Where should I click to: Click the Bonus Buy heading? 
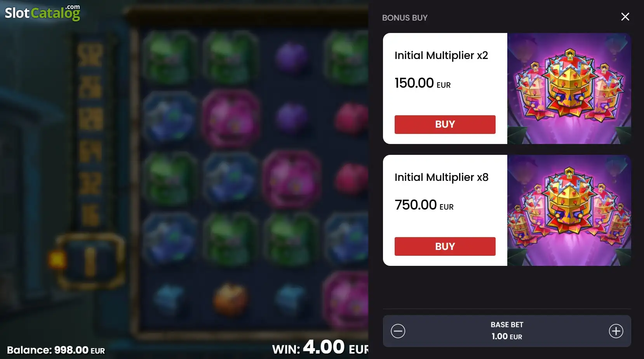click(405, 18)
